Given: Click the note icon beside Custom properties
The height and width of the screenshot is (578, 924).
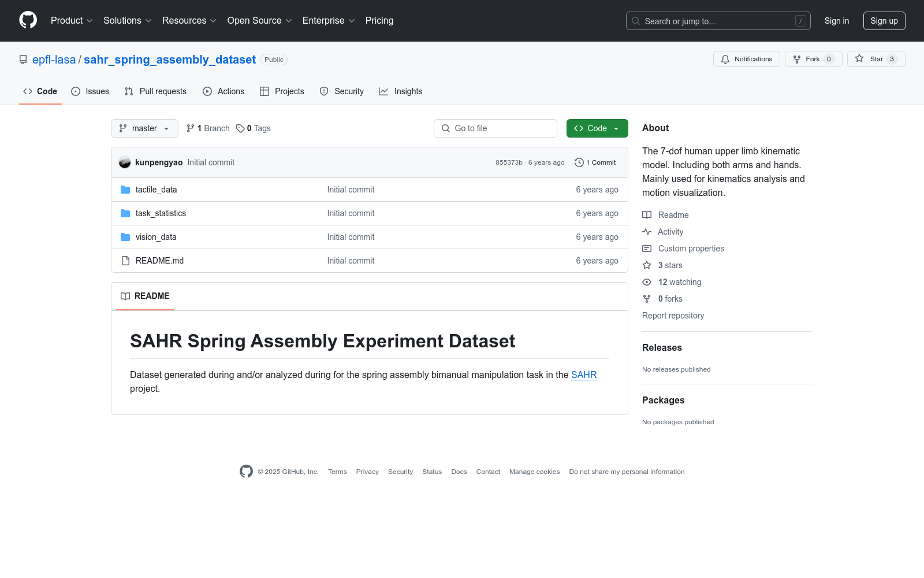Looking at the screenshot, I should click(647, 249).
